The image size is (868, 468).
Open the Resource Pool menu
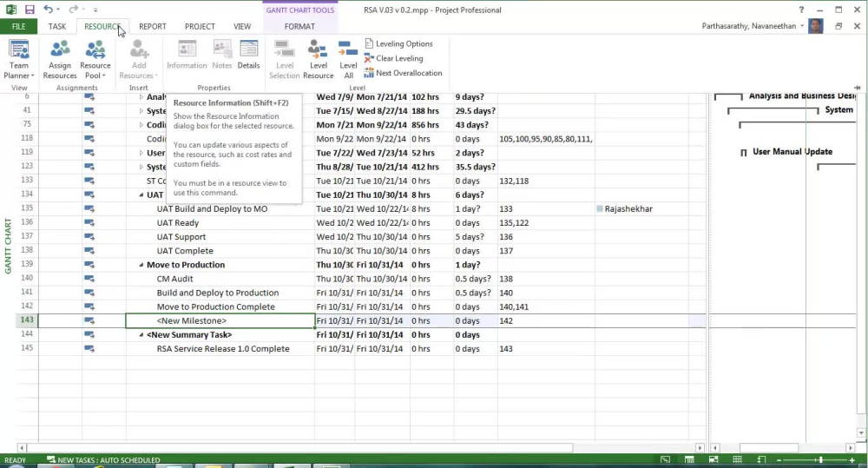click(x=95, y=60)
